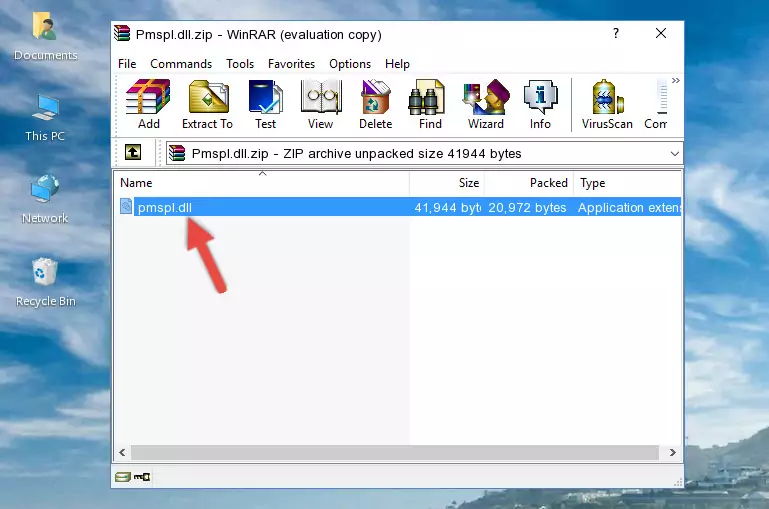This screenshot has width=769, height=509.
Task: Select the pmspl.dll file name
Action: [165, 207]
